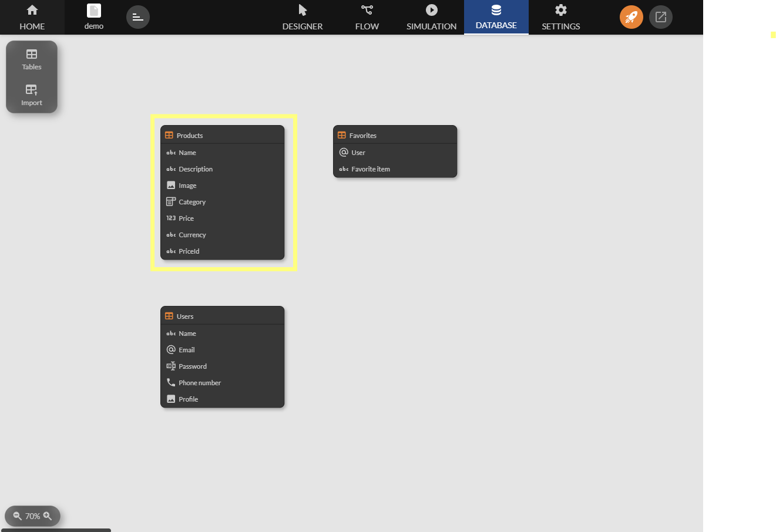
Task: Click the orange rocket publish button
Action: point(631,17)
